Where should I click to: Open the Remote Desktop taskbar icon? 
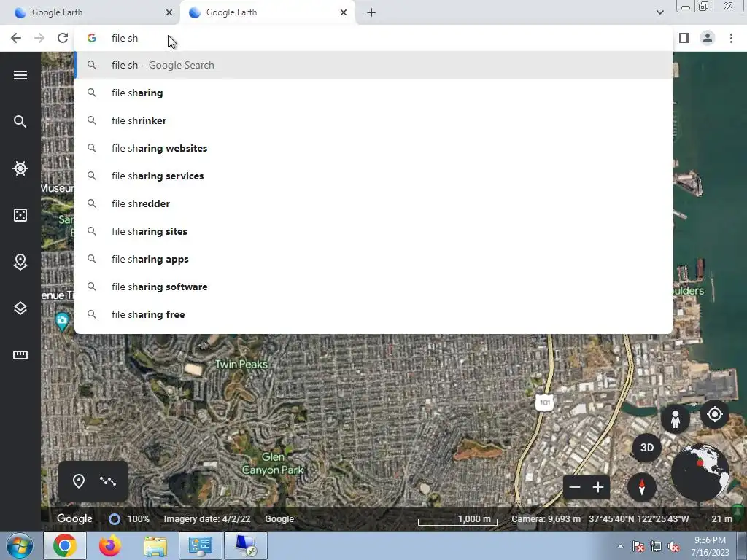point(246,545)
